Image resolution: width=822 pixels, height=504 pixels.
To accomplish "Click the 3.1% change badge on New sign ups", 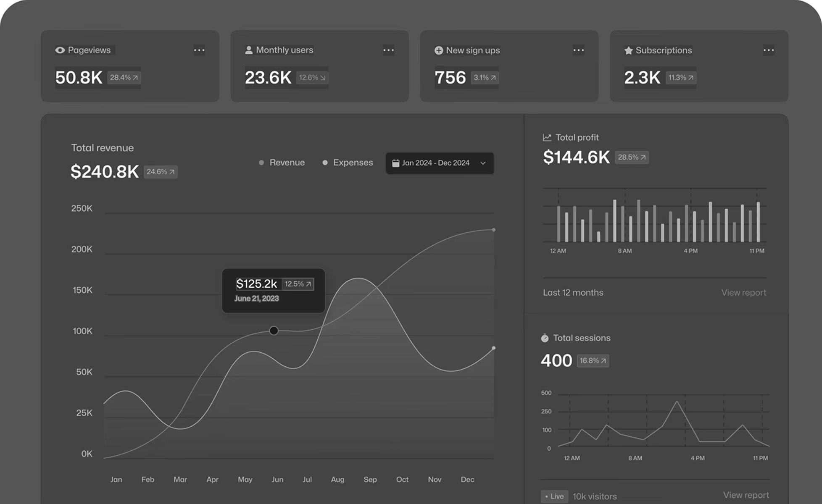I will pyautogui.click(x=485, y=78).
